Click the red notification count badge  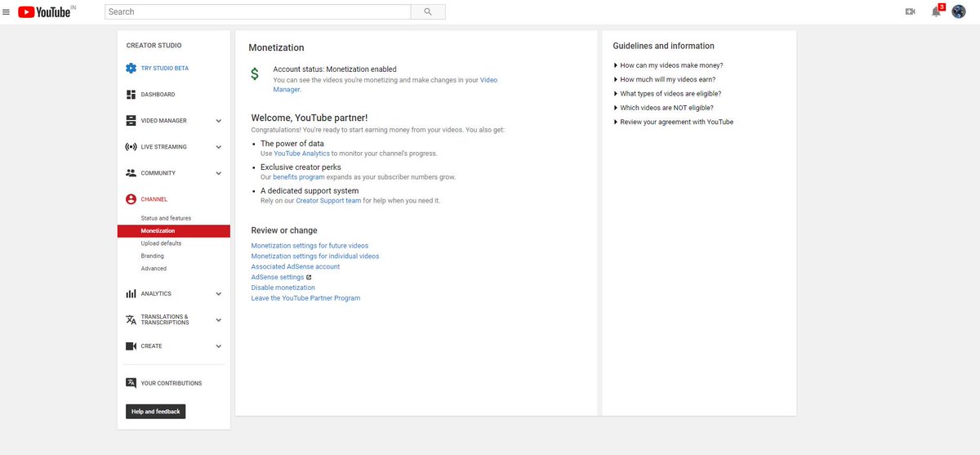pos(942,7)
